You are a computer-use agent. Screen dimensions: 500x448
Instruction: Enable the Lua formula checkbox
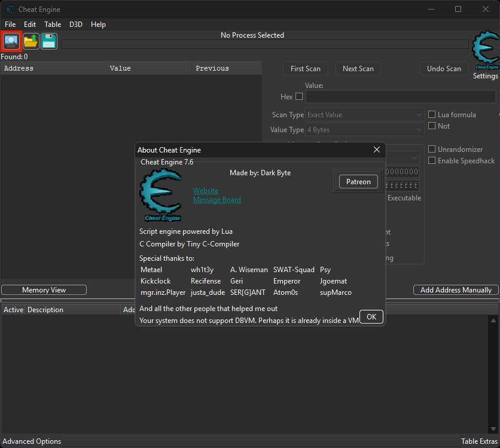point(431,114)
